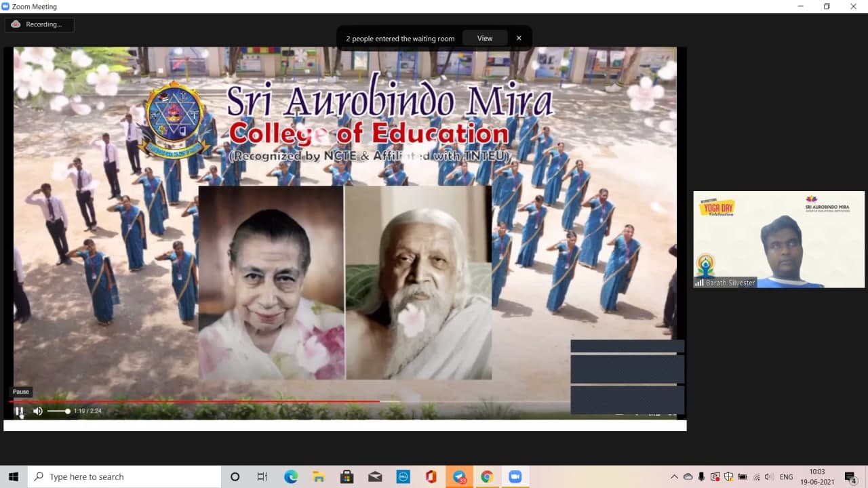This screenshot has height=488, width=868.
Task: Open File Explorer from the taskbar
Action: (319, 477)
